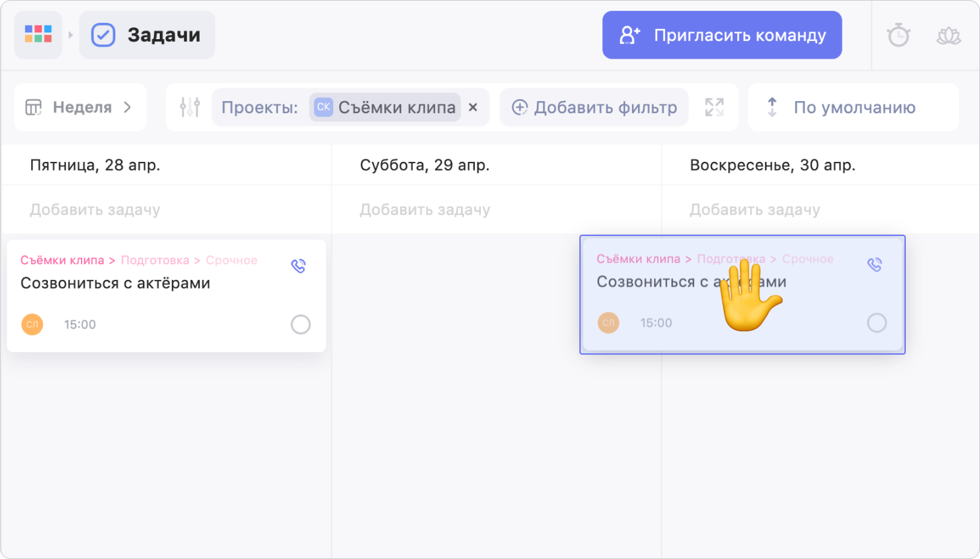
Task: Open the По умолчанию sort dropdown
Action: point(853,107)
